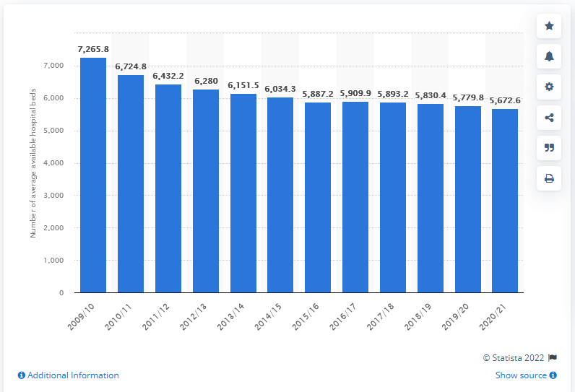Click the print chart icon

(x=549, y=178)
